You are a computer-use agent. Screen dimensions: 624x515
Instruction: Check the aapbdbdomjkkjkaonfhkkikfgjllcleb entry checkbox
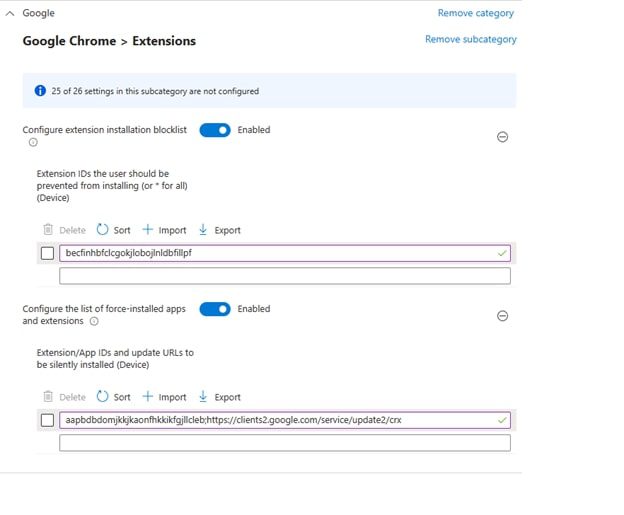pyautogui.click(x=47, y=420)
